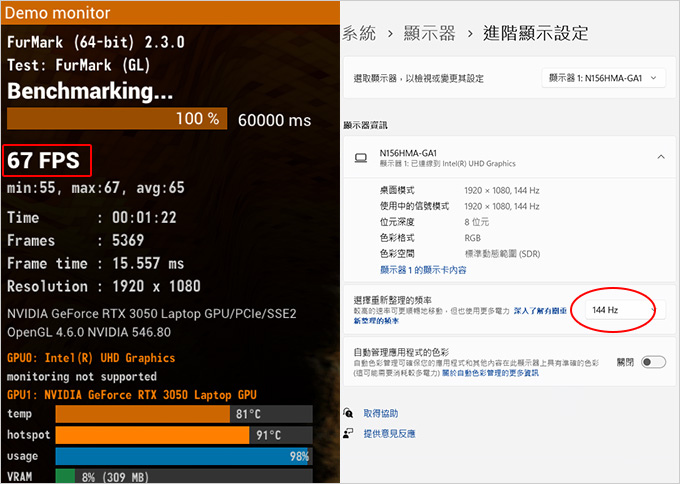680x484 pixels.
Task: Click the 取得協助 help icon
Action: (x=348, y=412)
